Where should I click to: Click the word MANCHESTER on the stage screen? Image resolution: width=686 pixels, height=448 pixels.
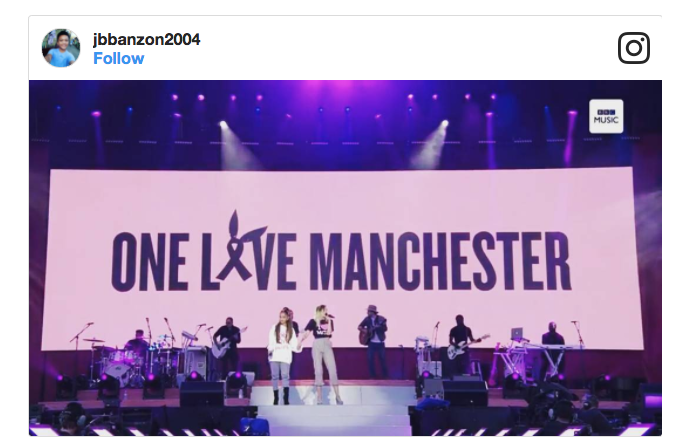tap(440, 261)
